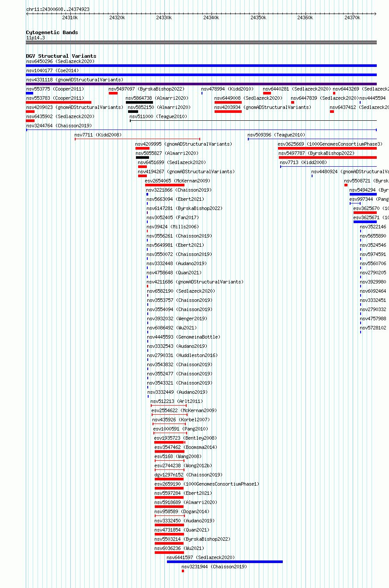389x588 pixels.
Task: Open nsv4731854 (Quan2021) variant
Action: point(182,530)
